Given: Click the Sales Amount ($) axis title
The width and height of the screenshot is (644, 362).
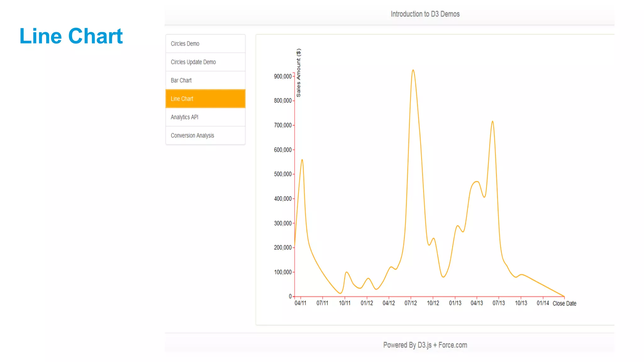Looking at the screenshot, I should (x=298, y=73).
